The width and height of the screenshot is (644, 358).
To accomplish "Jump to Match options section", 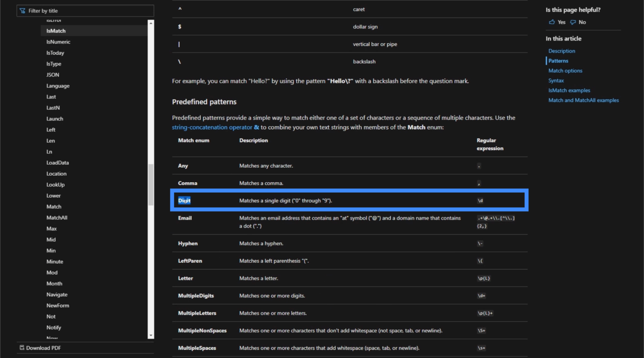I will click(565, 71).
